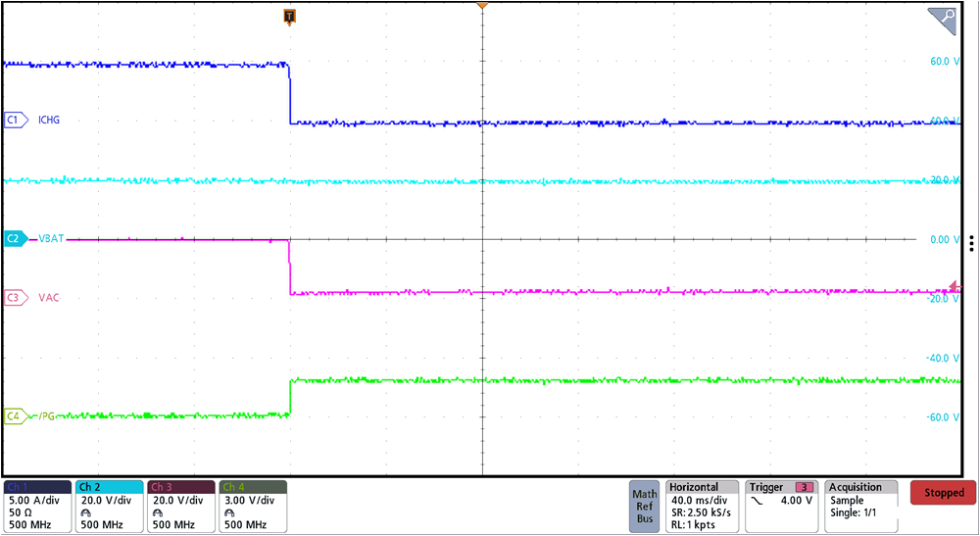
Task: Click the falling edge slope icon in Trigger
Action: point(758,501)
